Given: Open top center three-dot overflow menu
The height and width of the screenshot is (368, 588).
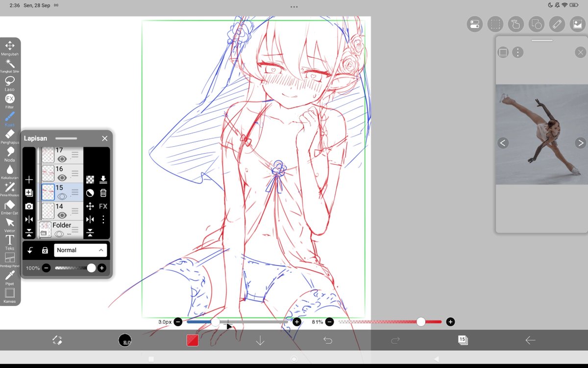Looking at the screenshot, I should pos(294,7).
